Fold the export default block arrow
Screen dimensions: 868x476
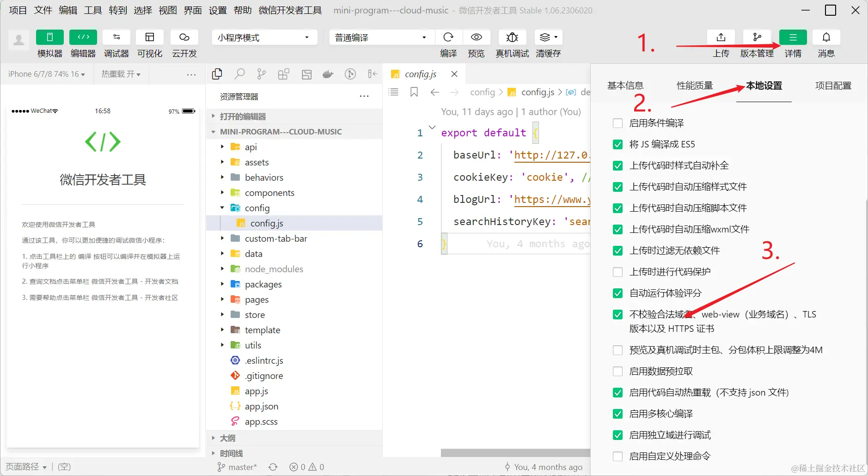(x=432, y=127)
